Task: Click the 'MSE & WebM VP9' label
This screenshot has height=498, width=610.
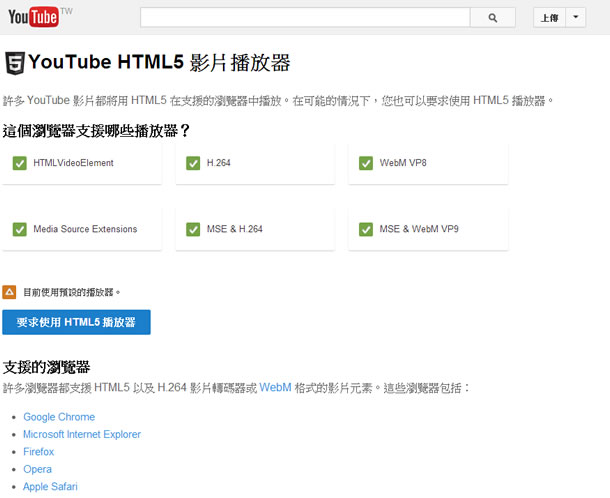Action: 419,229
